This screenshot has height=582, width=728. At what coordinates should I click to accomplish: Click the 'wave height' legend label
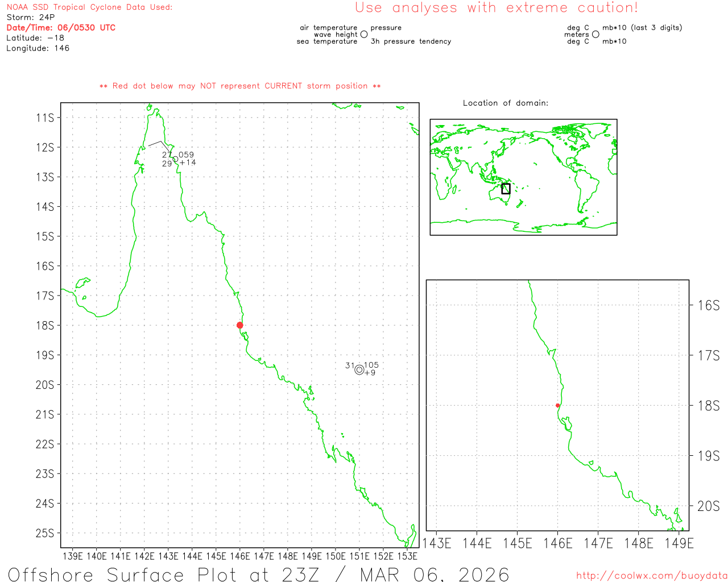(336, 35)
